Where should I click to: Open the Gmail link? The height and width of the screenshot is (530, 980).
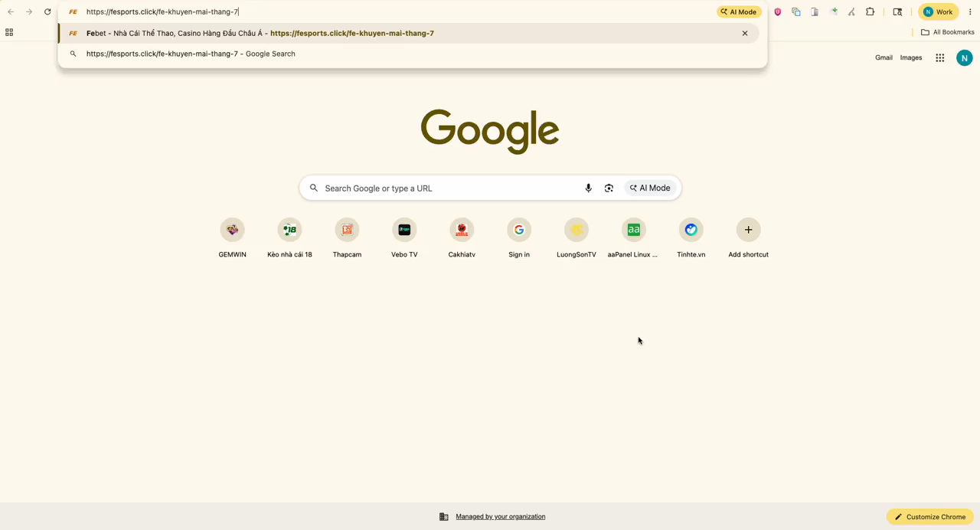(884, 57)
